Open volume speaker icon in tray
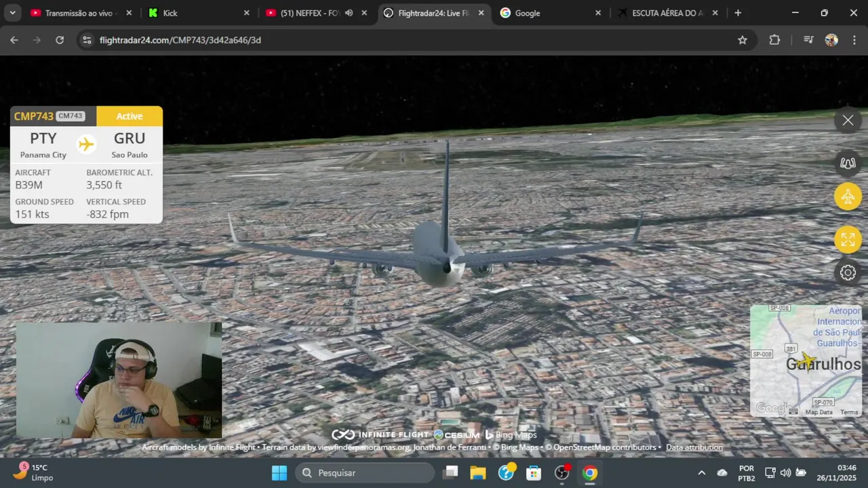868x488 pixels. (x=785, y=472)
